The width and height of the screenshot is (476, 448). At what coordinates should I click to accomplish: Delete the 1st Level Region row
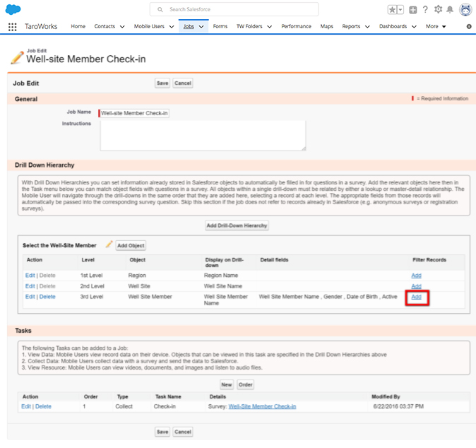[47, 276]
